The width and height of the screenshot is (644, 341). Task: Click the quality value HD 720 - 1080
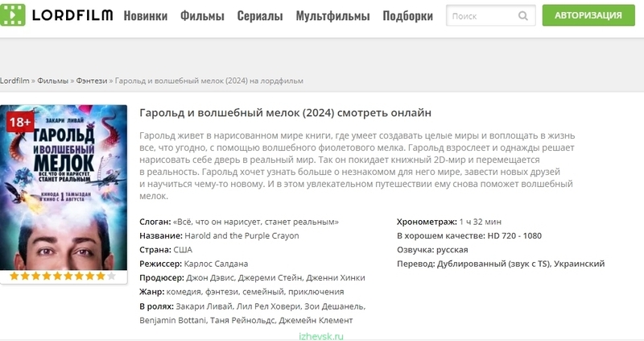[514, 235]
